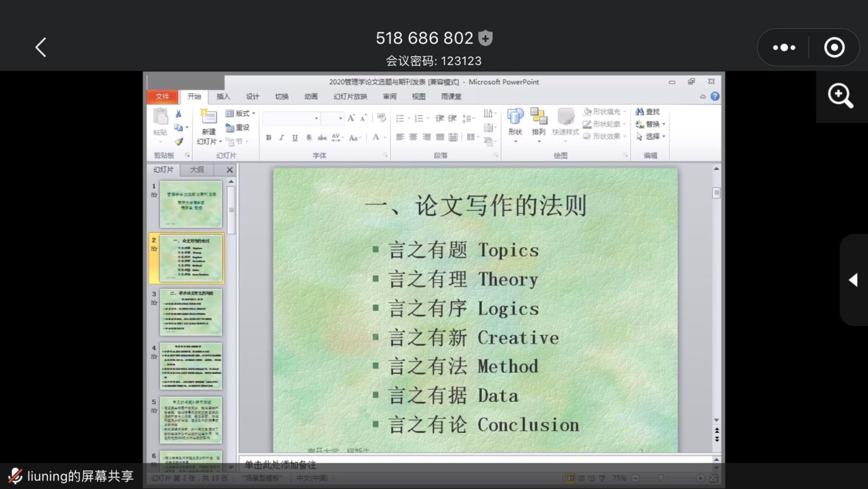Toggle text shadow S button
Image resolution: width=868 pixels, height=489 pixels.
click(309, 138)
